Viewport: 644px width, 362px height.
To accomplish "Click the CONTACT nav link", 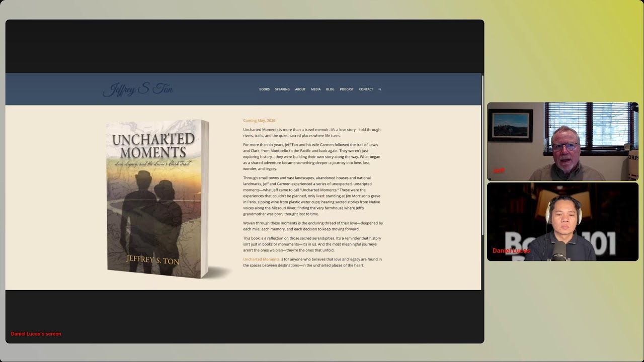I will click(x=366, y=89).
